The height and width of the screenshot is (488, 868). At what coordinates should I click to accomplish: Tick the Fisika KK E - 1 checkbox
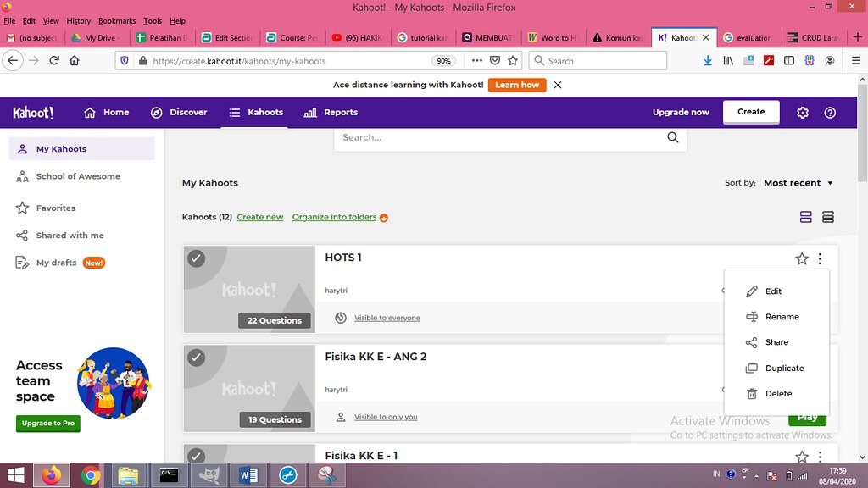[196, 455]
